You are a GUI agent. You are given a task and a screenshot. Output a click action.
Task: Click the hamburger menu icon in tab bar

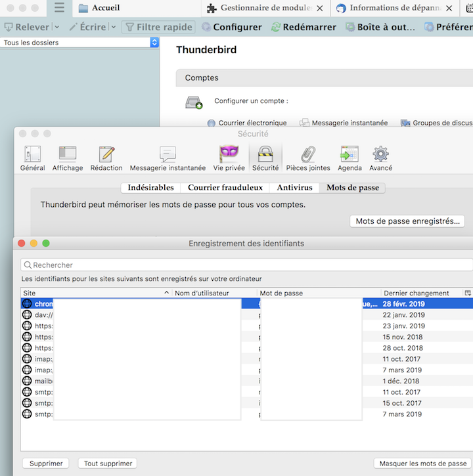59,8
